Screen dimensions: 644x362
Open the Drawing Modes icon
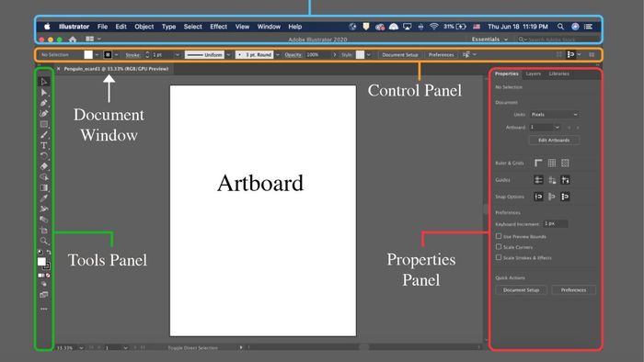pos(44,284)
